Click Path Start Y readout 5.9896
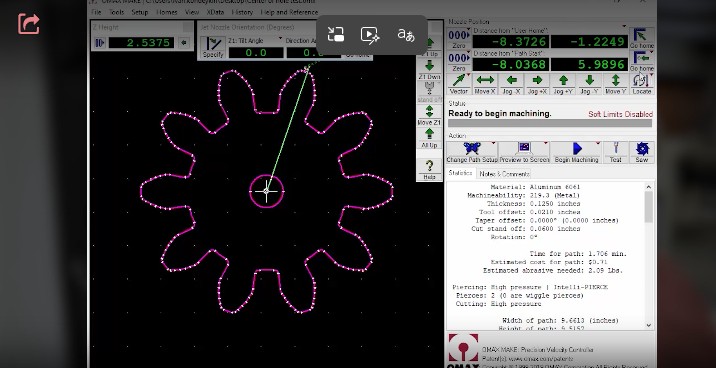This screenshot has width=716, height=368. 589,64
